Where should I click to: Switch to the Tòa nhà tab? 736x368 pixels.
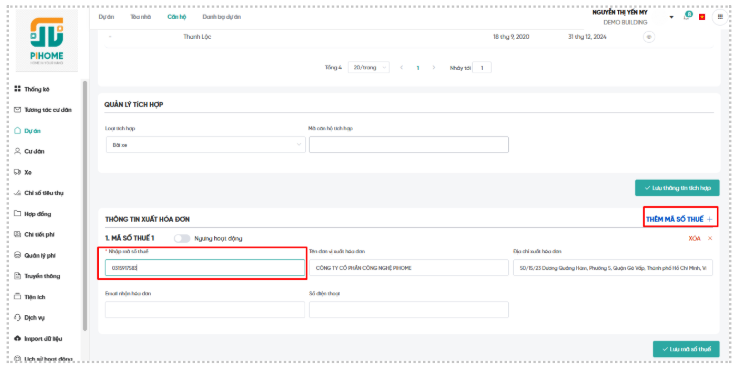(141, 17)
